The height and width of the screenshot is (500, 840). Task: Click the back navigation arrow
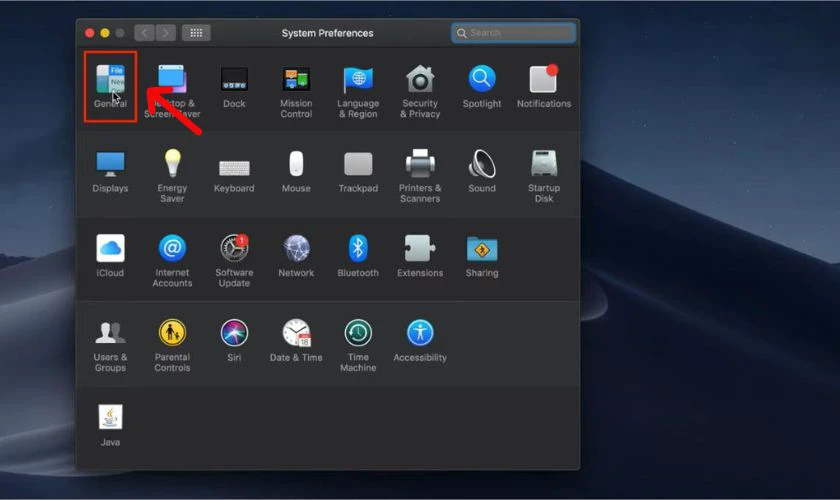click(x=144, y=33)
